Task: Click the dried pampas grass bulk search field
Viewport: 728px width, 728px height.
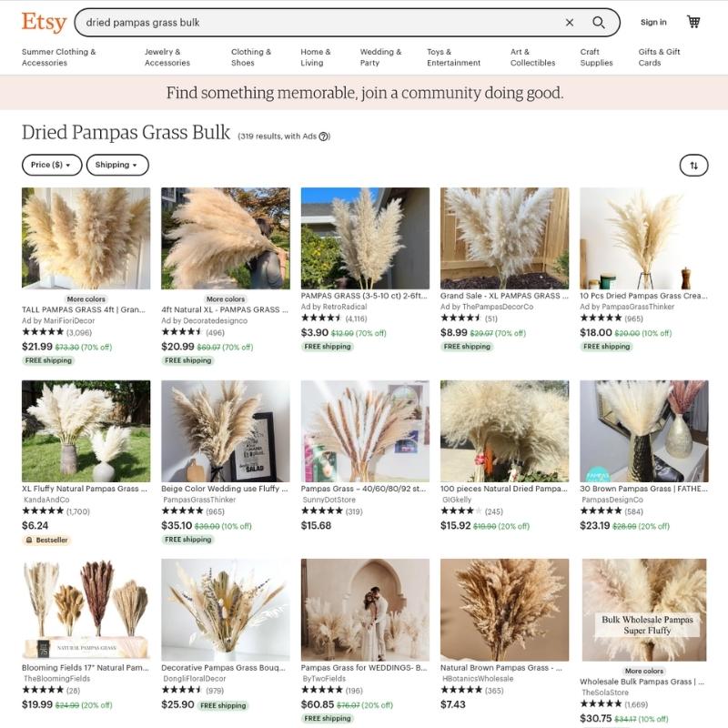Action: coord(321,22)
